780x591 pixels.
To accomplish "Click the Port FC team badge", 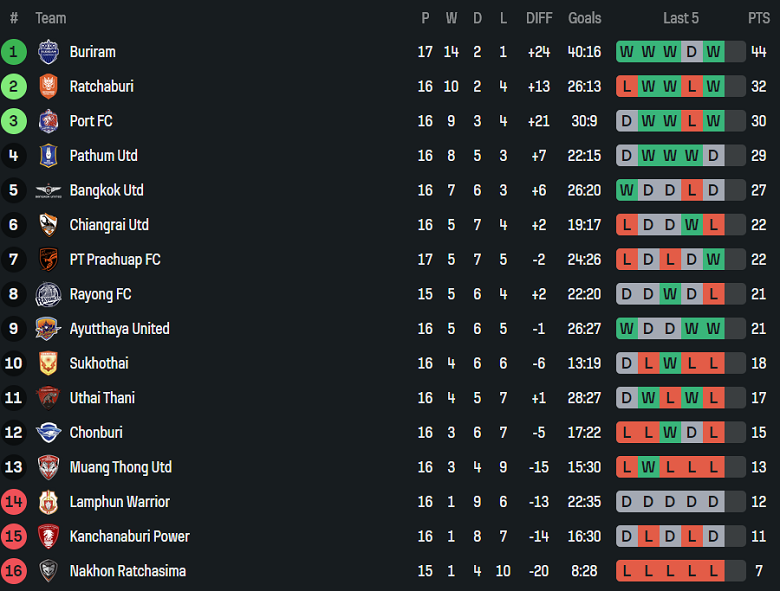I will click(x=48, y=121).
